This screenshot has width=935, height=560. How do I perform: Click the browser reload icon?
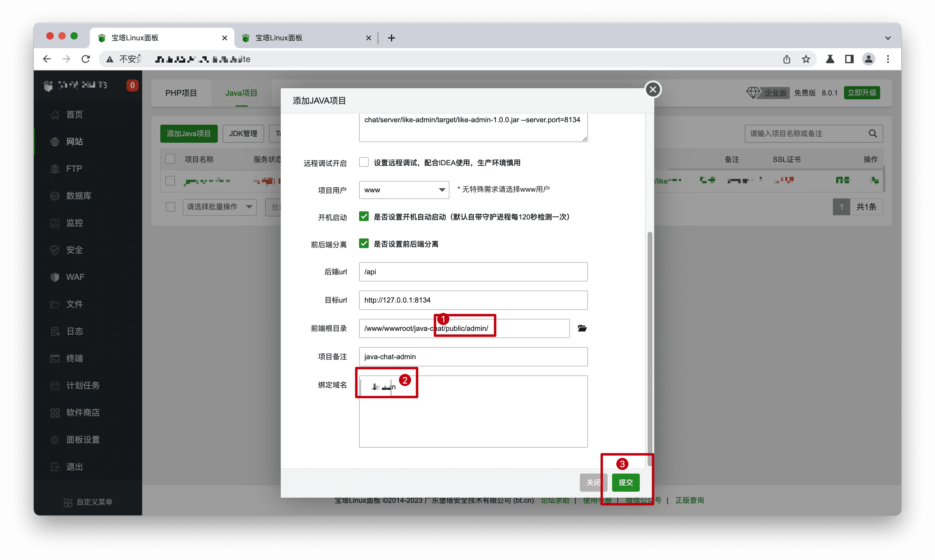[86, 59]
